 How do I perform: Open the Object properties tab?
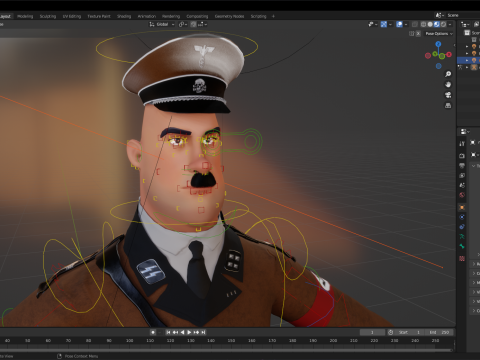(x=462, y=207)
